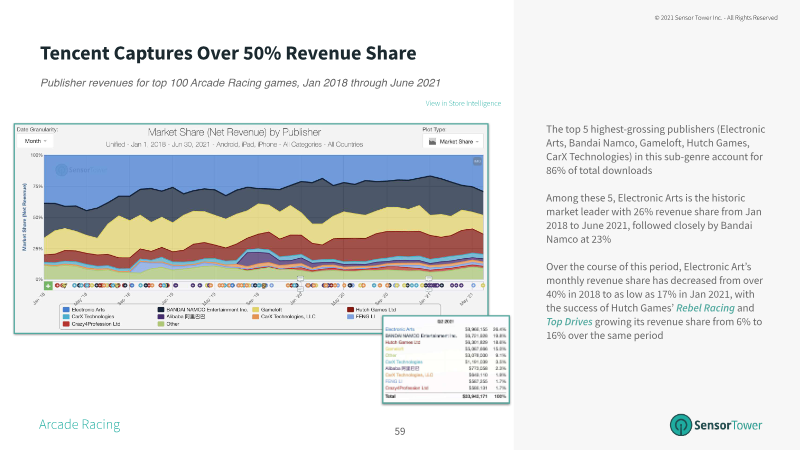This screenshot has width=800, height=450.
Task: Toggle the Crazy4Profession Ltd legend entry
Action: 92,324
